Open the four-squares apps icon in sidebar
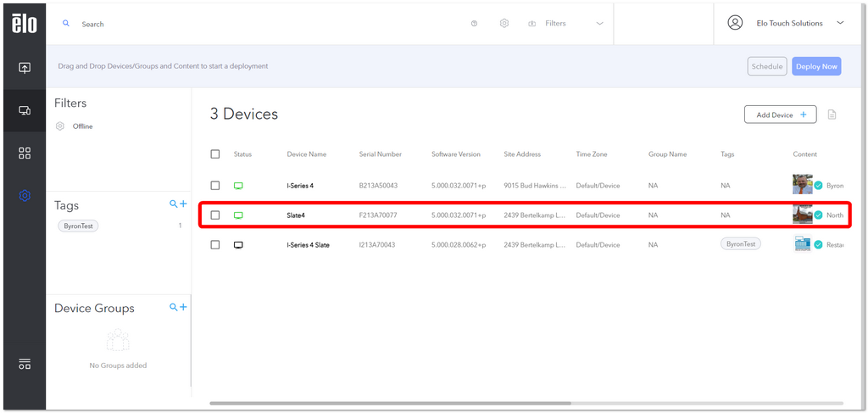This screenshot has width=868, height=413. point(25,153)
